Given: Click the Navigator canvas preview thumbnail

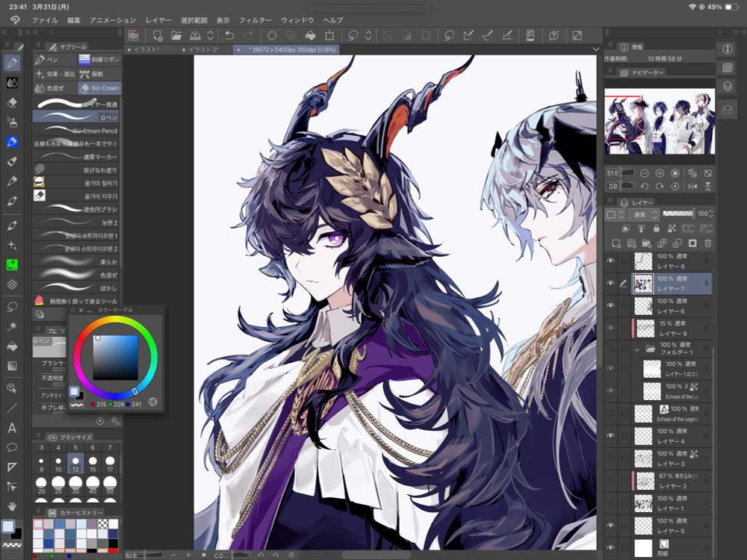Looking at the screenshot, I should click(x=660, y=121).
